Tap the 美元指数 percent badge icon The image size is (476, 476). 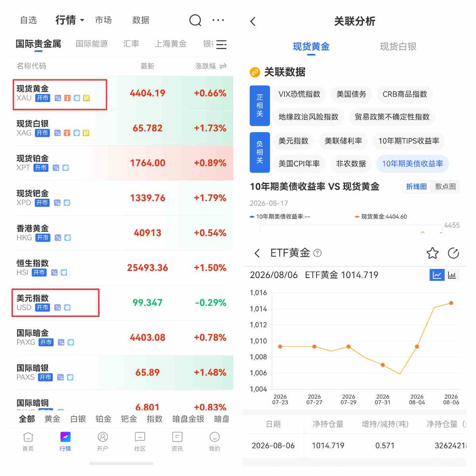[58, 307]
